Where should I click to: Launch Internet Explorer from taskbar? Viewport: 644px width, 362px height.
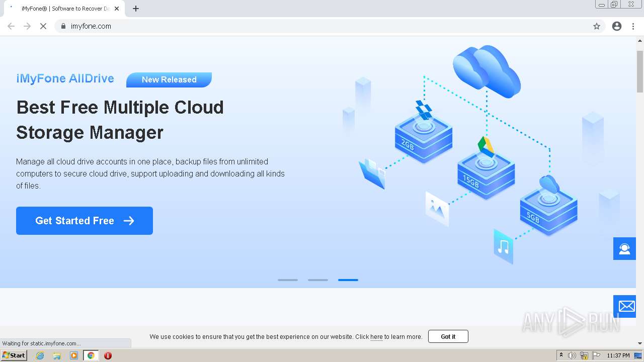(x=40, y=355)
